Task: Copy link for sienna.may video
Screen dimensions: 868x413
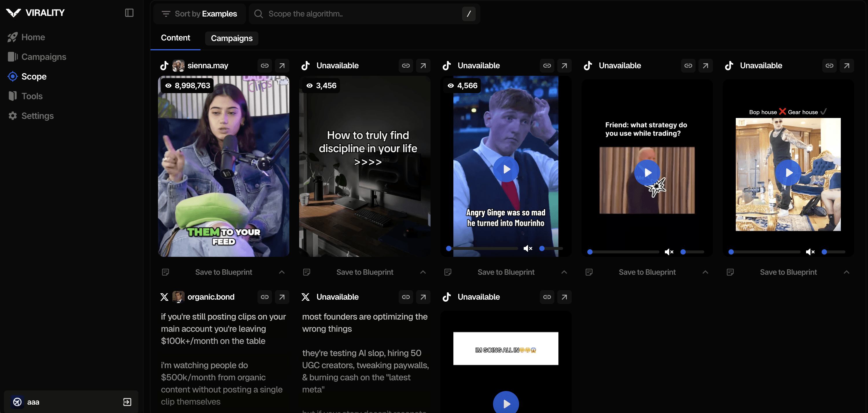Action: (264, 66)
